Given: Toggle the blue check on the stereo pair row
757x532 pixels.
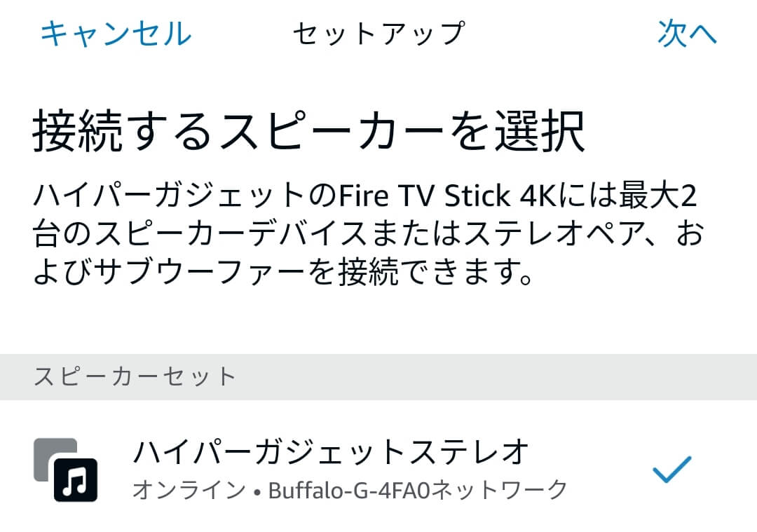Looking at the screenshot, I should [672, 469].
